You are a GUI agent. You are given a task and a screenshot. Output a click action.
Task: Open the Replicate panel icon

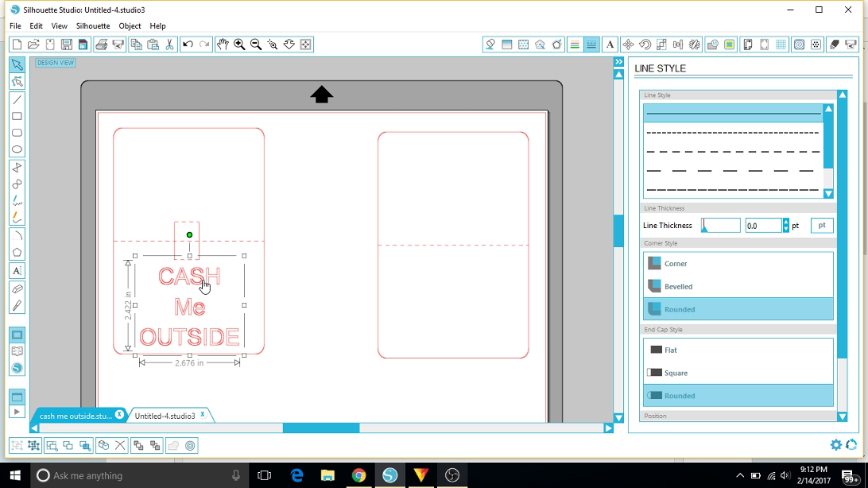coord(695,45)
